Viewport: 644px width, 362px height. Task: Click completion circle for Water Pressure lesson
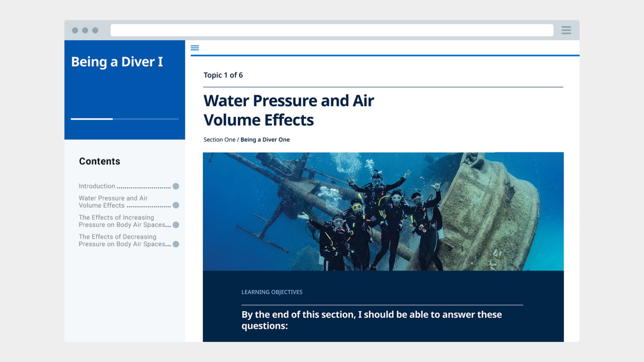tap(176, 205)
